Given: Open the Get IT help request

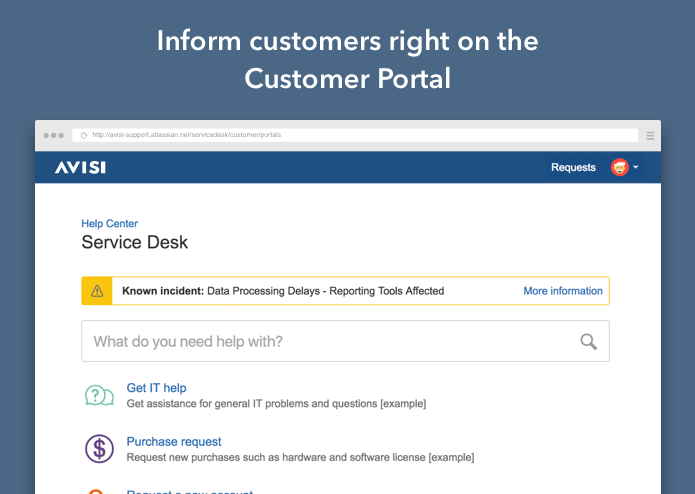Looking at the screenshot, I should pyautogui.click(x=156, y=388).
